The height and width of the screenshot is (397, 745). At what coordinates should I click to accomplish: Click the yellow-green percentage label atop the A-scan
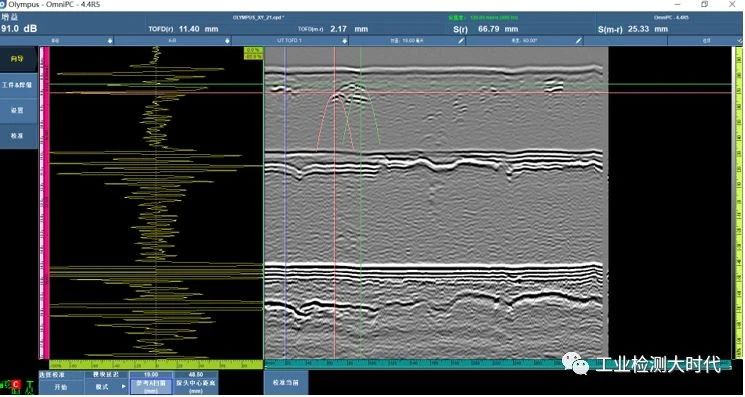point(254,53)
